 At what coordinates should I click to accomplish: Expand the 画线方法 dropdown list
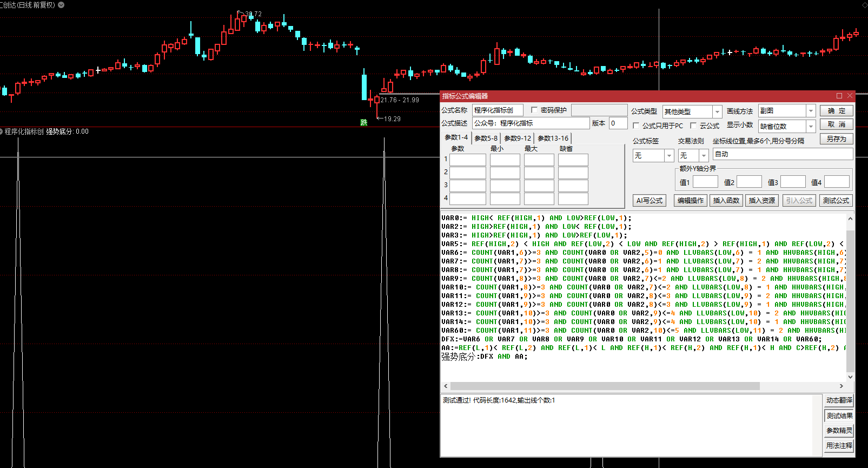pos(810,111)
